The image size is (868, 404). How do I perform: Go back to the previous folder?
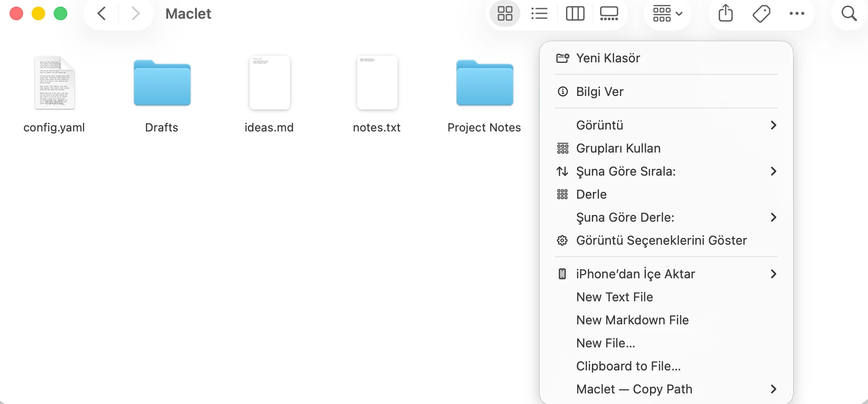tap(101, 13)
